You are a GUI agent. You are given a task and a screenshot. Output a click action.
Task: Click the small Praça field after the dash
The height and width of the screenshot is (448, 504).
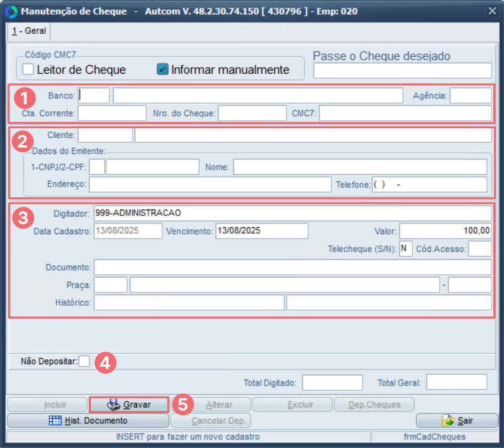pyautogui.click(x=470, y=285)
